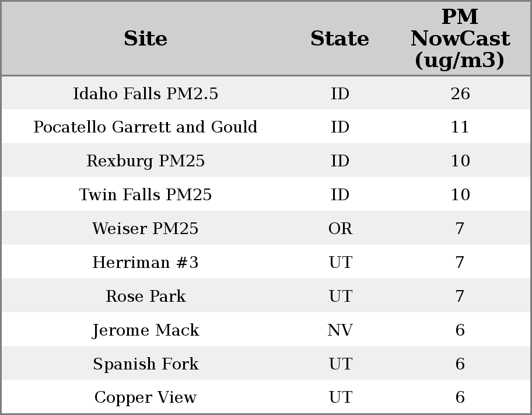Click the OR state cell
Image resolution: width=532 pixels, height=415 pixels.
340,228
